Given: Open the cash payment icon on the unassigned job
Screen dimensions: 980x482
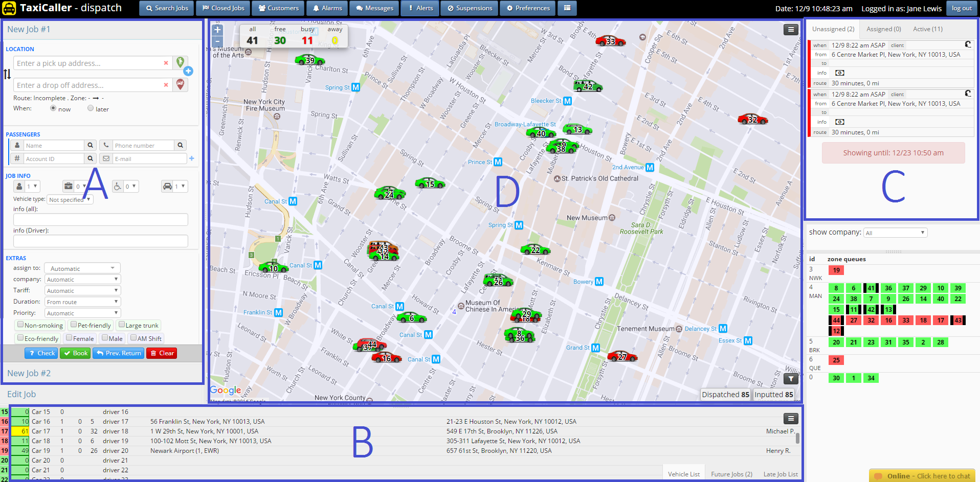Looking at the screenshot, I should [839, 73].
